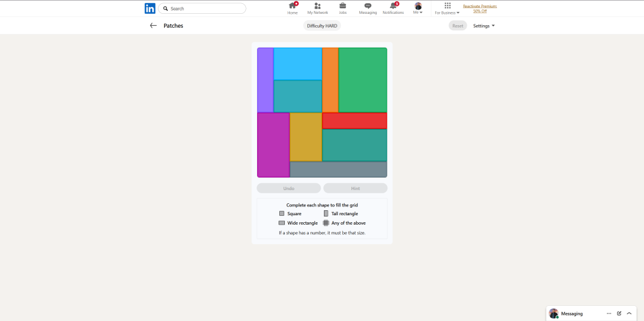The width and height of the screenshot is (644, 321).
Task: Click the Reset button
Action: click(458, 26)
